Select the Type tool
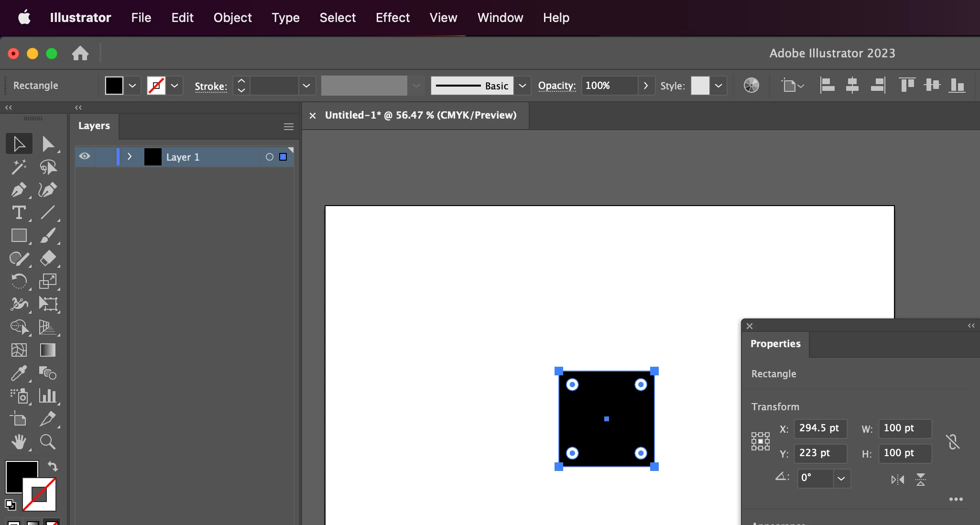This screenshot has height=525, width=980. coord(19,213)
